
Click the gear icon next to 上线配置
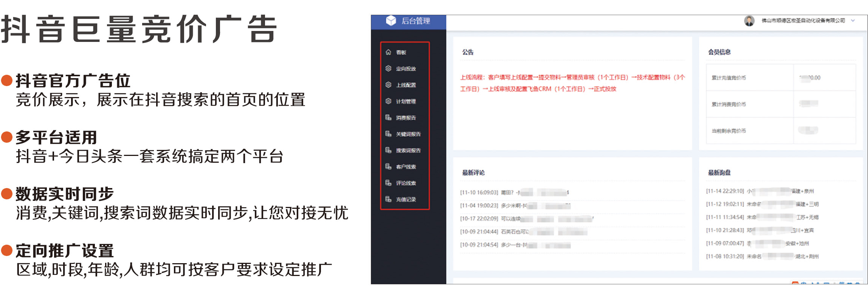388,85
